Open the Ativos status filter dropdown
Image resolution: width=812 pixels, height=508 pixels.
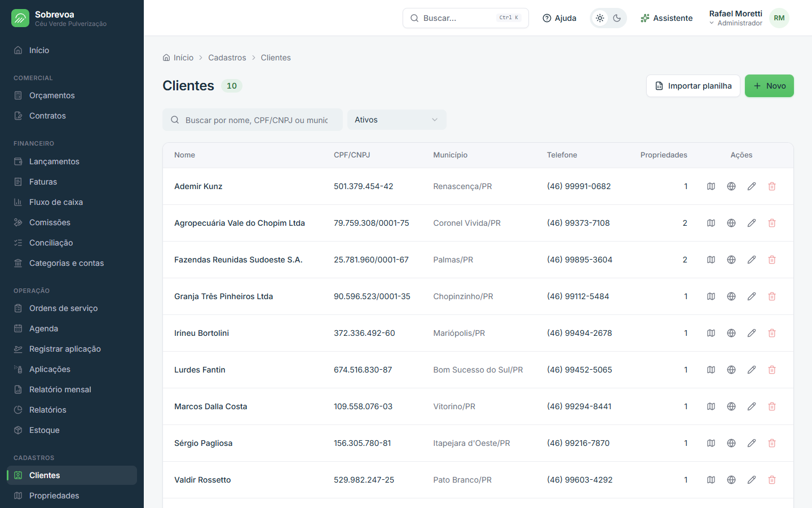[397, 120]
